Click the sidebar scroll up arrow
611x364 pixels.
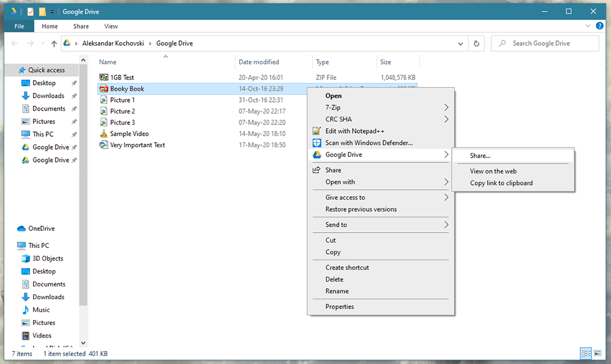coord(83,60)
